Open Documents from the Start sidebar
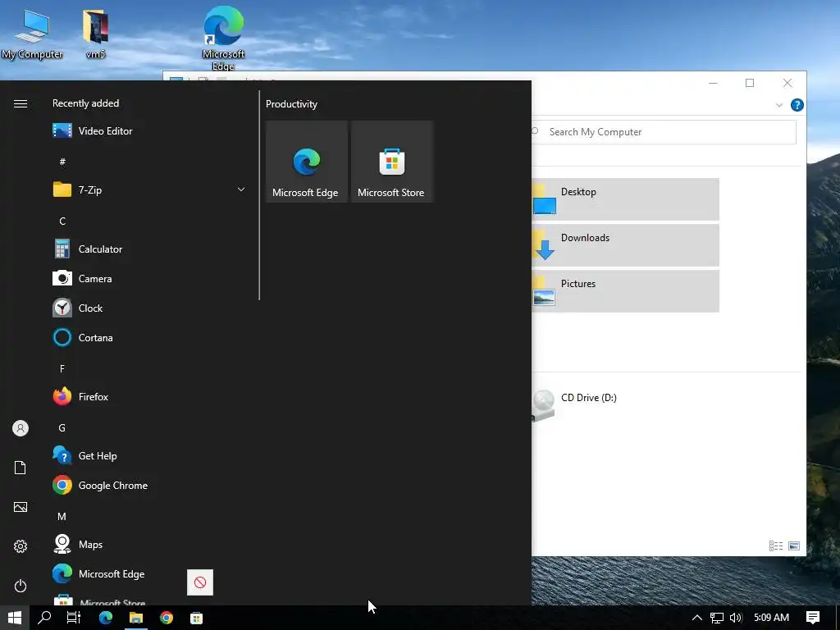840x630 pixels. coord(21,468)
